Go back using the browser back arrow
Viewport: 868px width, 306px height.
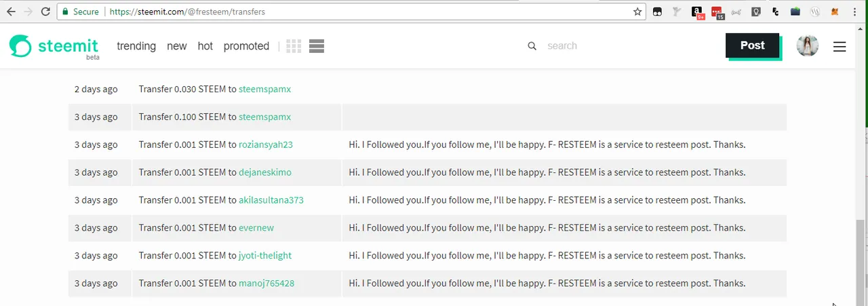(x=11, y=12)
